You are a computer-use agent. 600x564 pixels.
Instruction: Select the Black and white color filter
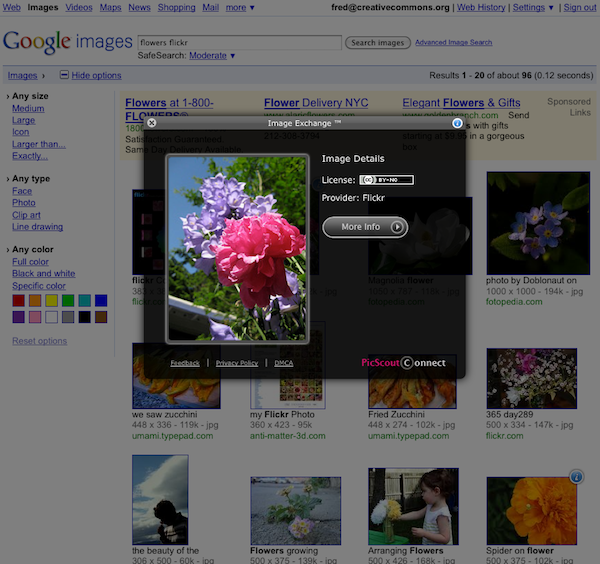[43, 273]
